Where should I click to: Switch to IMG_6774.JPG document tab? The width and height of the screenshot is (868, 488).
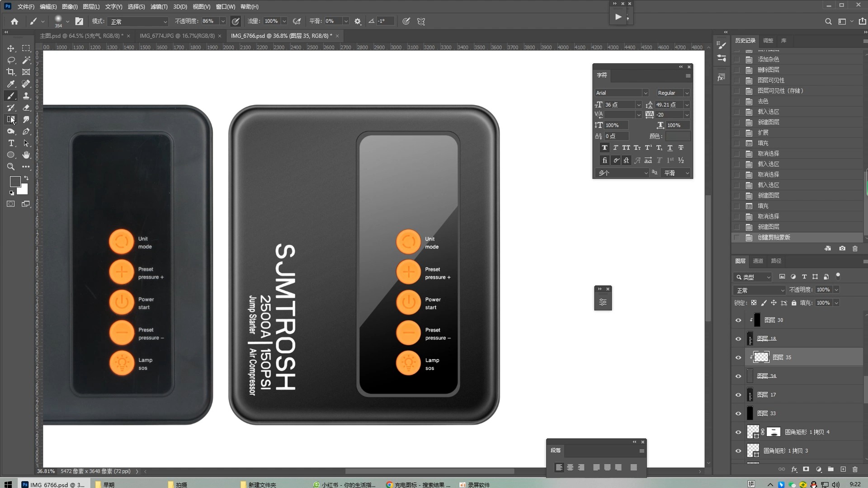177,36
